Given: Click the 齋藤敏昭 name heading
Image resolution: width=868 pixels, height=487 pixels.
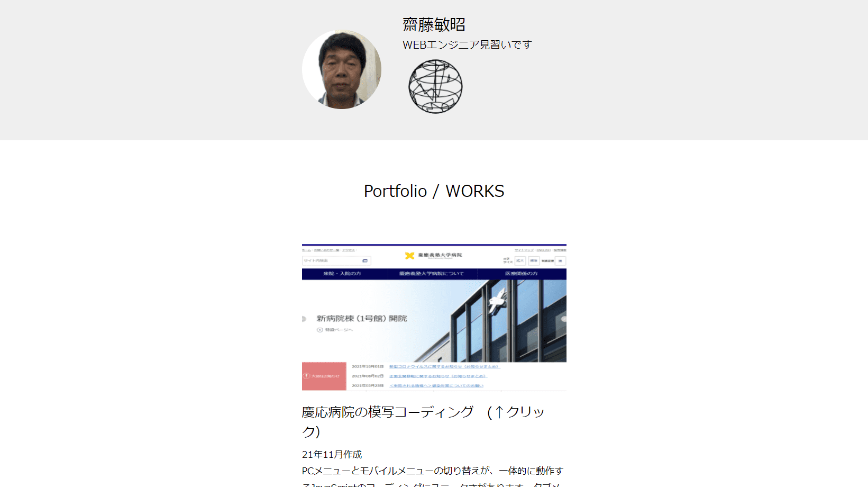Looking at the screenshot, I should point(434,25).
